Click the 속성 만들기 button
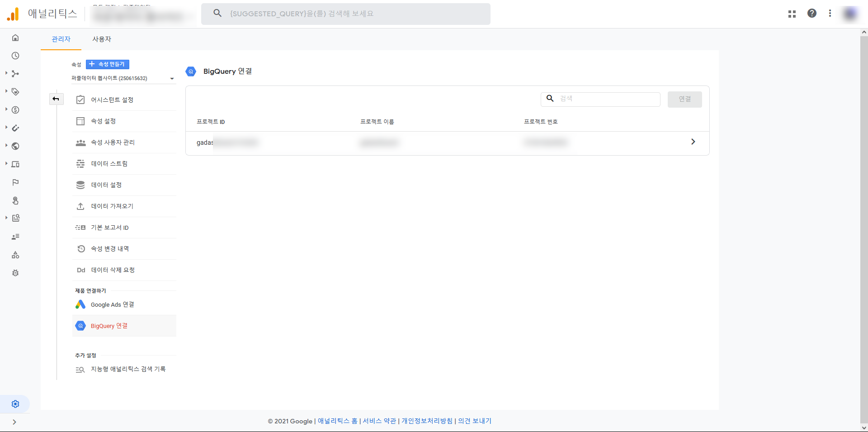 [108, 64]
